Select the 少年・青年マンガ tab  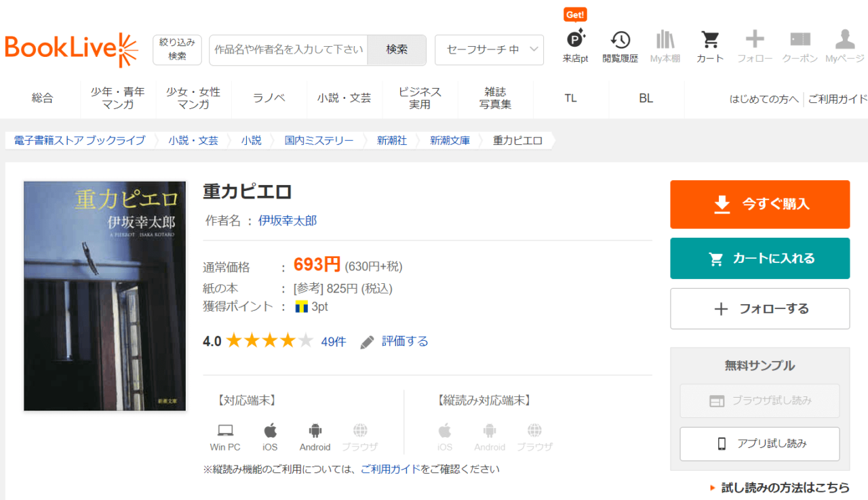coord(118,98)
